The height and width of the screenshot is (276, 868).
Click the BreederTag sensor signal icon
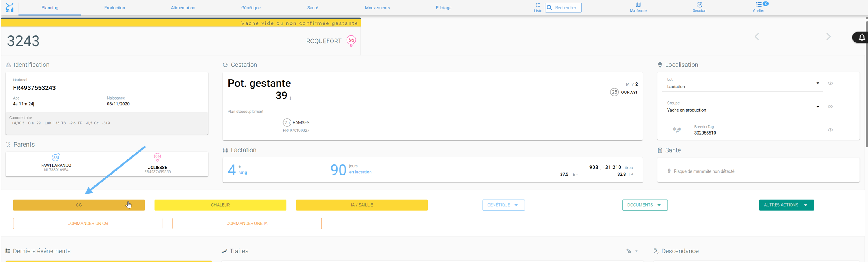click(677, 130)
